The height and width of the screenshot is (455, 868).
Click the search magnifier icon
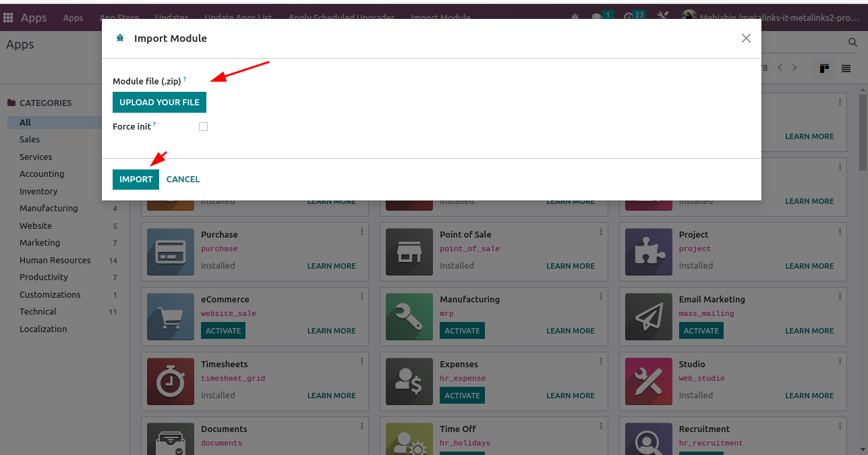[852, 43]
